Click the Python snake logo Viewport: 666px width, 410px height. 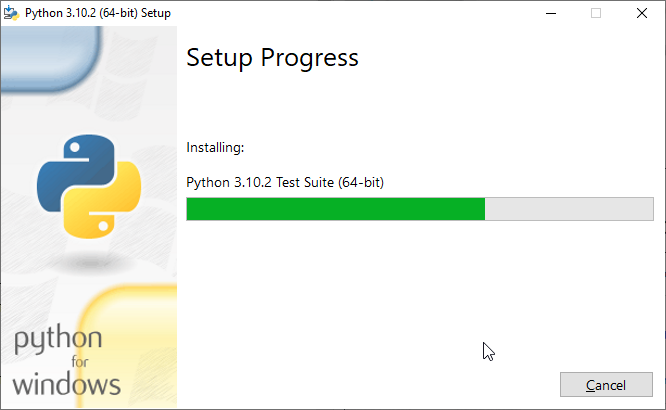click(89, 186)
